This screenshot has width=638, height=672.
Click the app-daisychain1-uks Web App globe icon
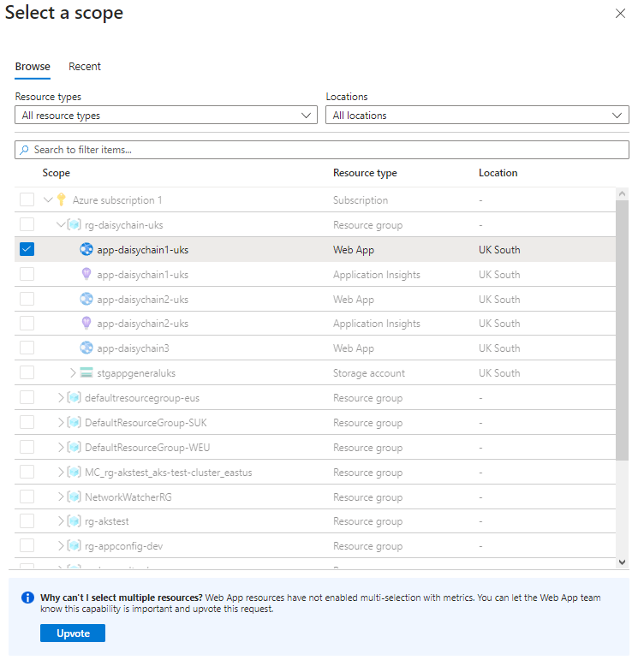click(86, 249)
